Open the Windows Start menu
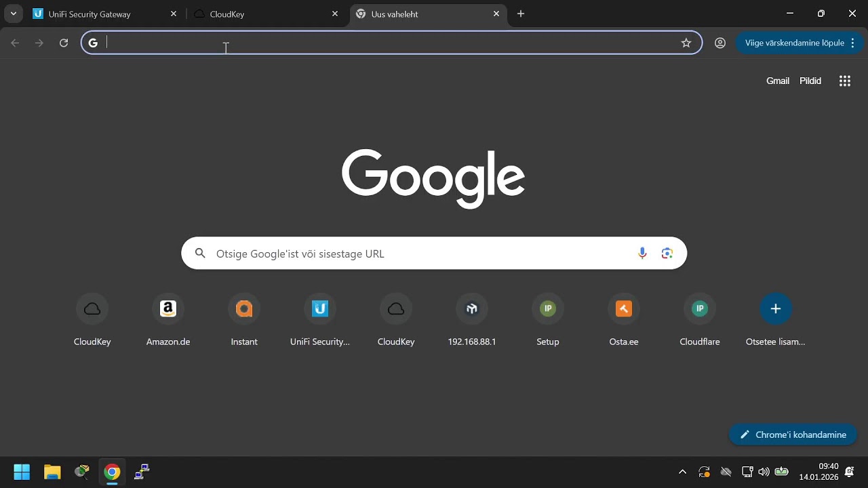868x488 pixels. point(22,472)
